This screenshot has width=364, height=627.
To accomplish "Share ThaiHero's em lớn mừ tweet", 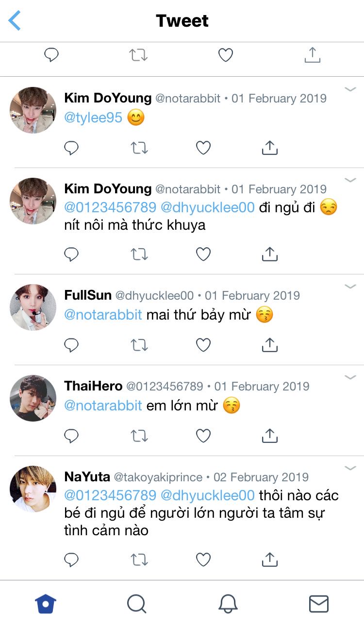I will [x=269, y=436].
